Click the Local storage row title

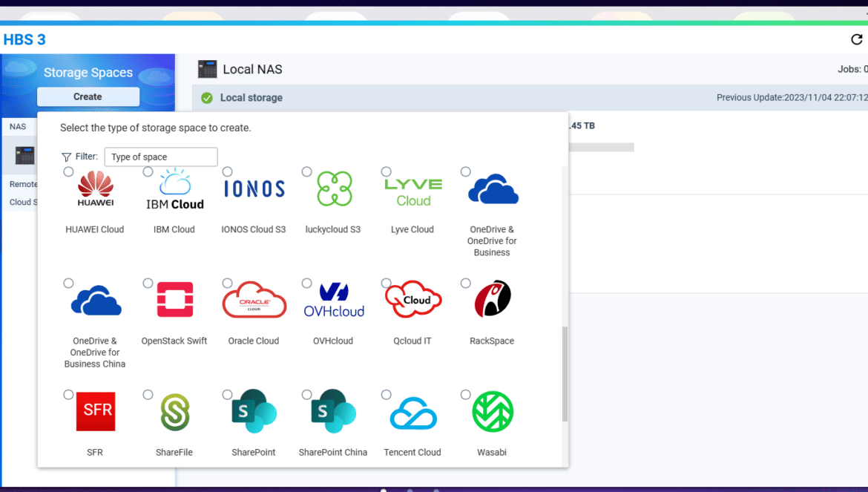(x=251, y=98)
